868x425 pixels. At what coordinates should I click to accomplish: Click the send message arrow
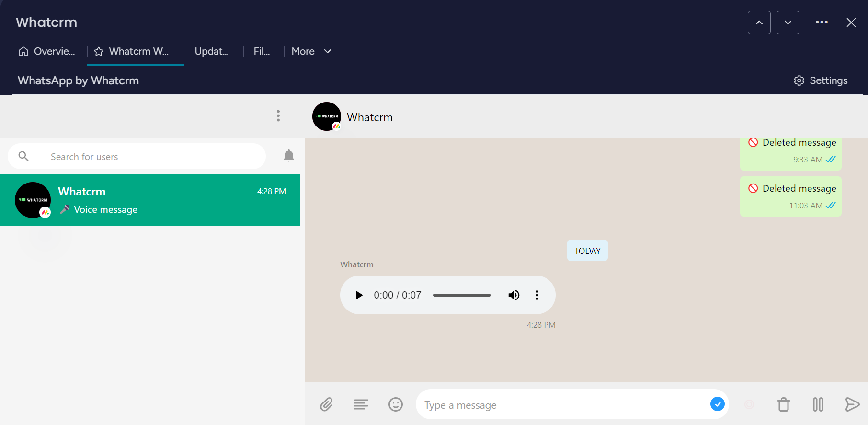852,405
